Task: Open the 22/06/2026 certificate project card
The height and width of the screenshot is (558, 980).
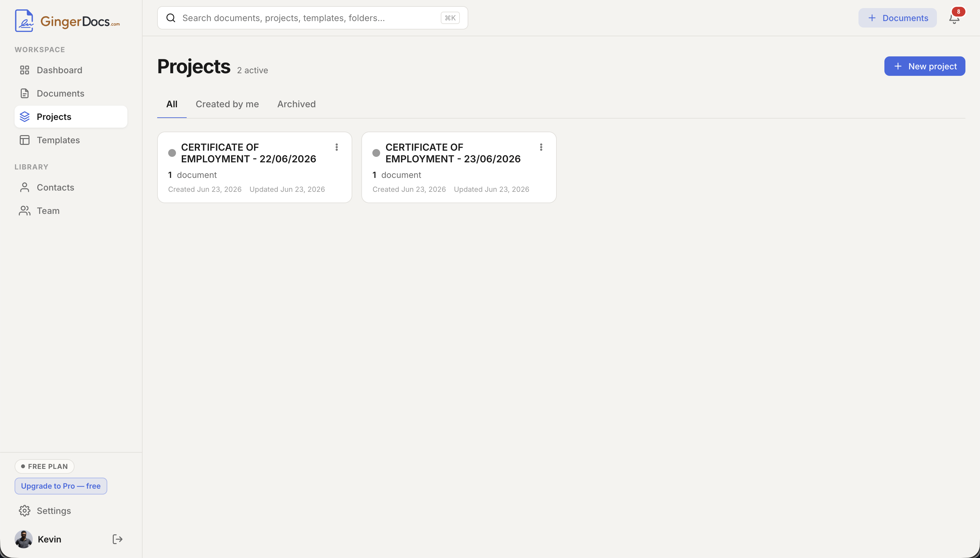Action: click(254, 168)
